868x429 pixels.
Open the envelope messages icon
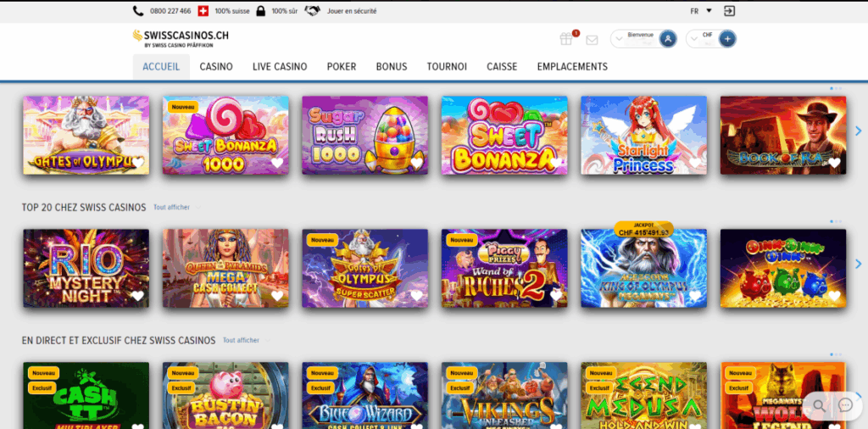(592, 40)
